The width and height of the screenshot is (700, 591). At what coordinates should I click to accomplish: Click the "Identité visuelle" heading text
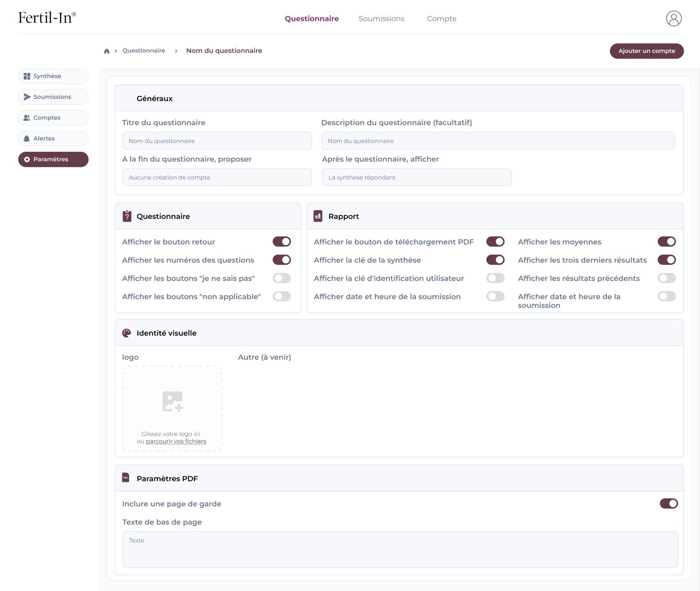point(167,333)
